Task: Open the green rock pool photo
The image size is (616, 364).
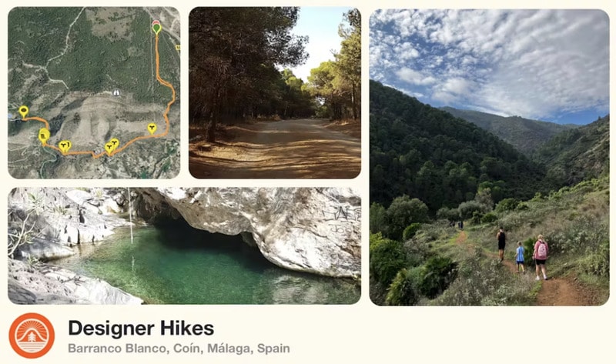Action: [x=184, y=245]
